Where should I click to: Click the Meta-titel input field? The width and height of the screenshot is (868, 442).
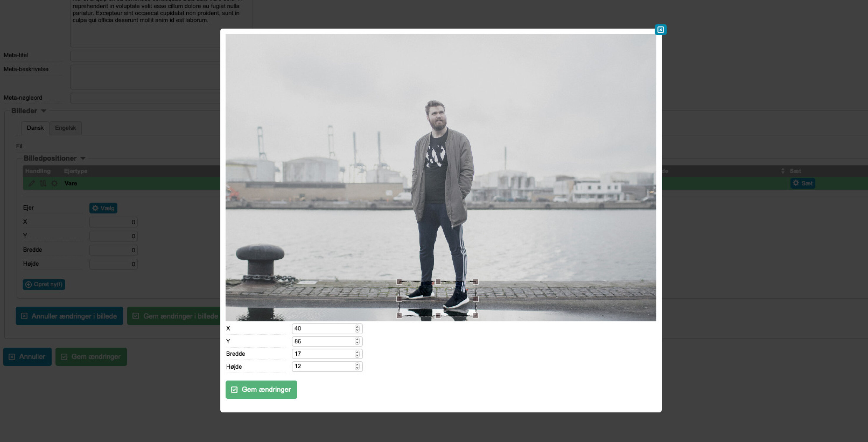click(145, 56)
